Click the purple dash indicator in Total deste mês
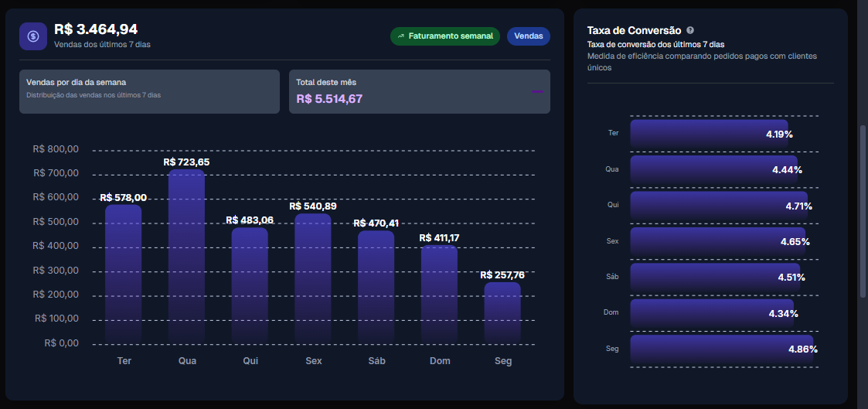The image size is (868, 409). [537, 91]
